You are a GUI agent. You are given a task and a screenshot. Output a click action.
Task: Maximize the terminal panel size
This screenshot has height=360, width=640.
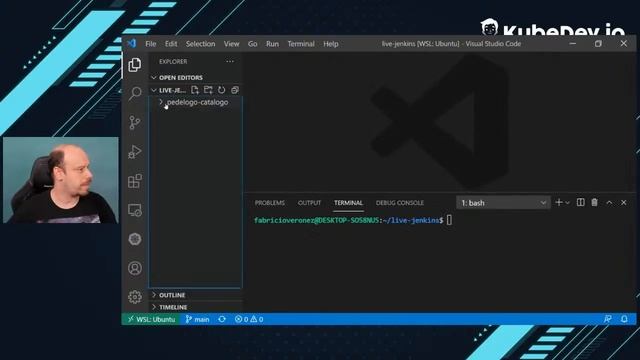tap(609, 203)
